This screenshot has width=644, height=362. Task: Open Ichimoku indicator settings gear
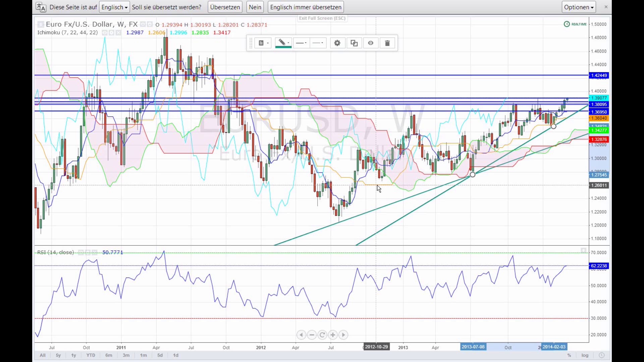tap(111, 33)
